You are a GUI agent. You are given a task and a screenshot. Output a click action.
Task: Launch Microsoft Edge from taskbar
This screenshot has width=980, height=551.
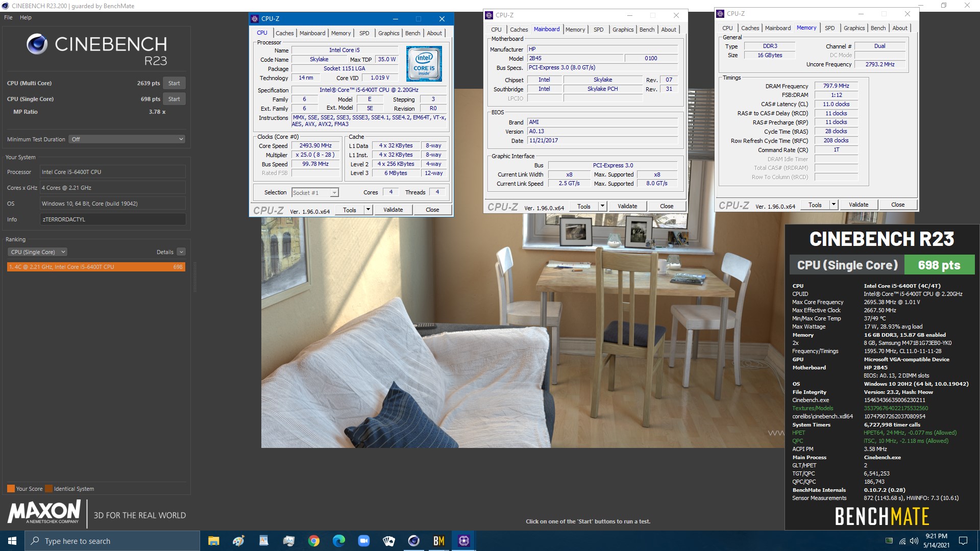[339, 541]
